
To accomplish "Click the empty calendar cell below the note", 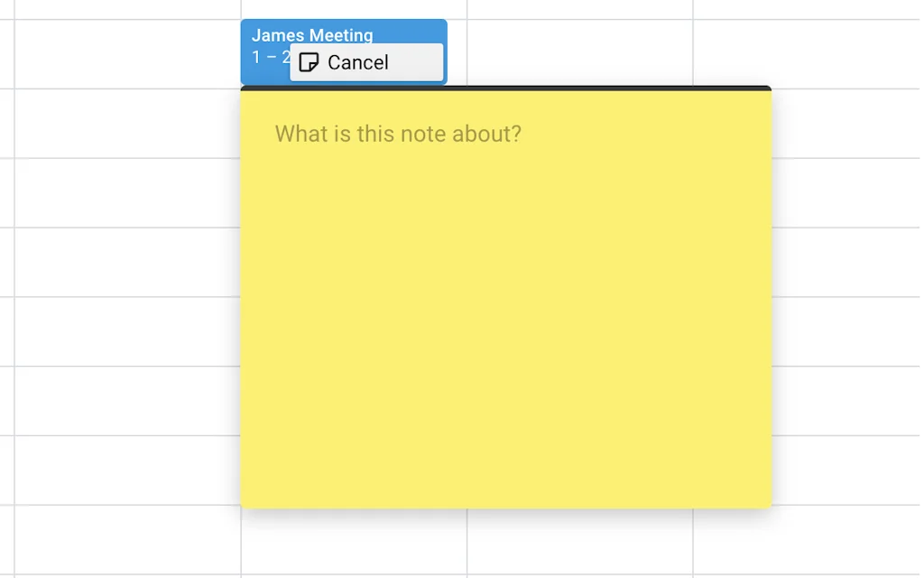I will coord(505,542).
